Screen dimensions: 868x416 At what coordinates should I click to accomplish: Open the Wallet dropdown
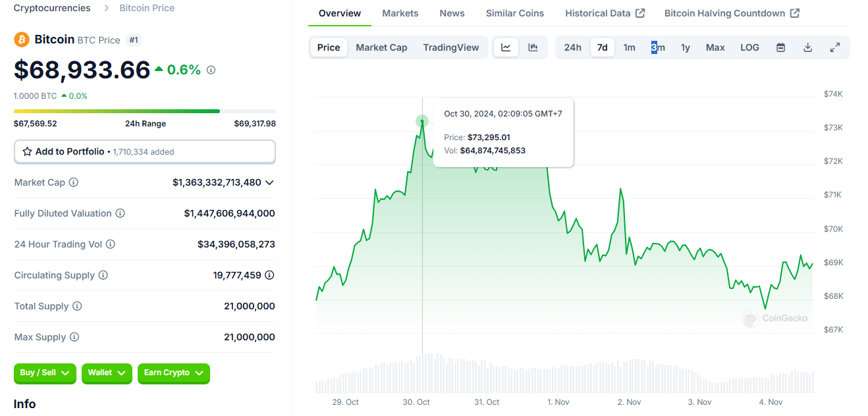tap(107, 373)
